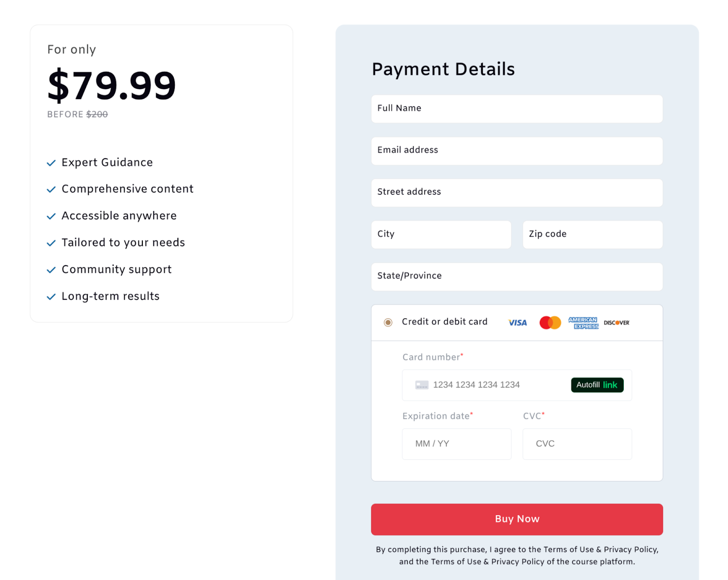Click the State/Province input box
This screenshot has height=580, width=728.
pyautogui.click(x=517, y=276)
